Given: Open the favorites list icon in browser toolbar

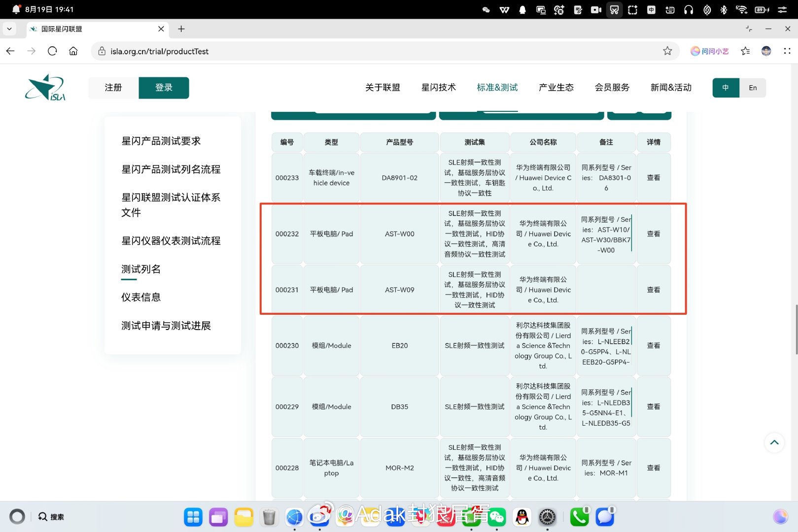Looking at the screenshot, I should (x=745, y=51).
